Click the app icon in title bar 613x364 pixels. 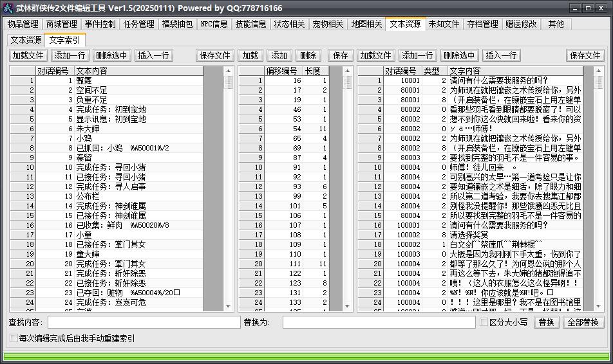[x=8, y=8]
